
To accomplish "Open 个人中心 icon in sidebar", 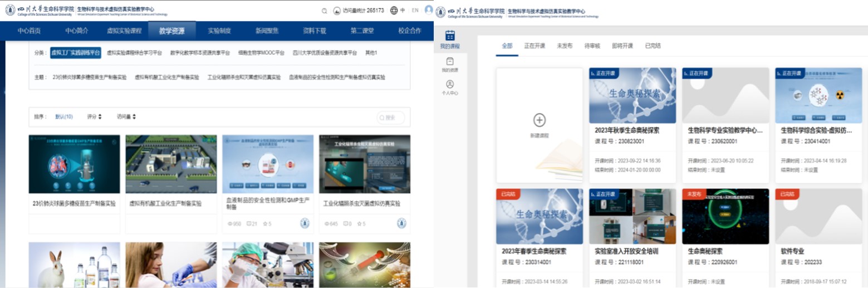I will [x=450, y=84].
